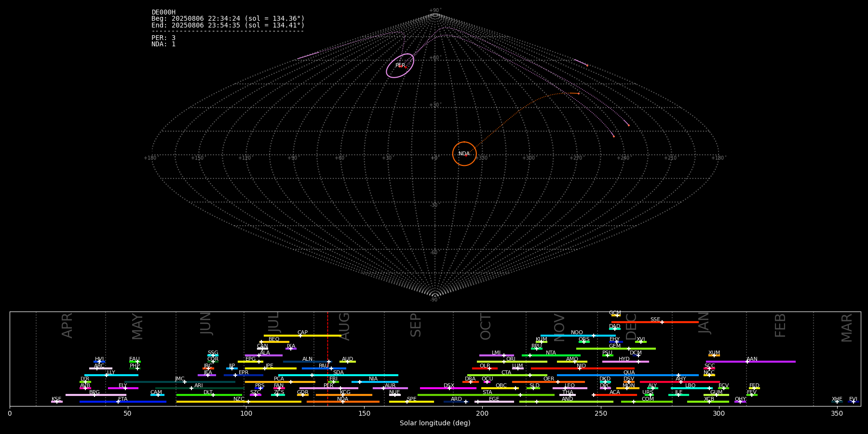Click the ORI shower label
The width and height of the screenshot is (868, 434).
[x=511, y=359]
